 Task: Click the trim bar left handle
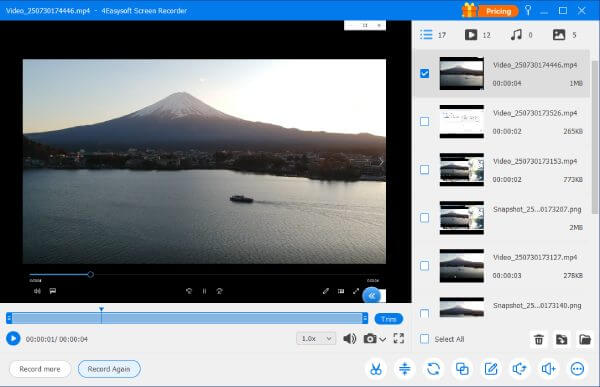click(9, 318)
